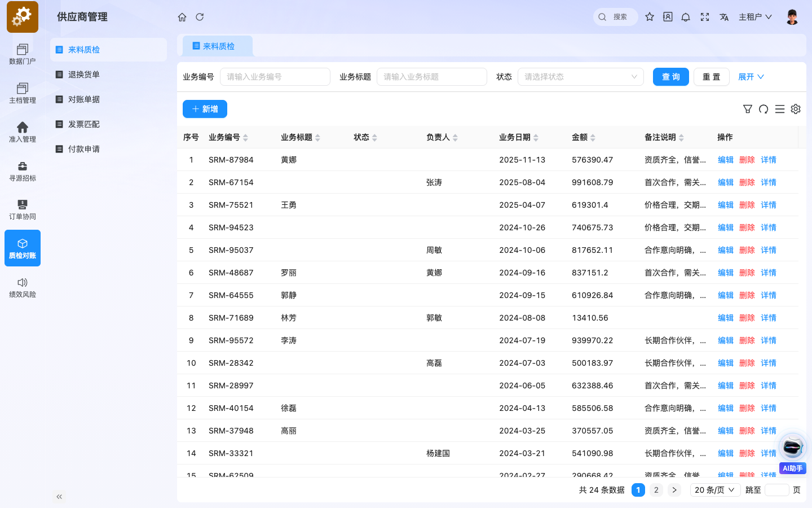Screen dimensions: 812x508
Task: Open the notifications bell
Action: click(x=686, y=17)
